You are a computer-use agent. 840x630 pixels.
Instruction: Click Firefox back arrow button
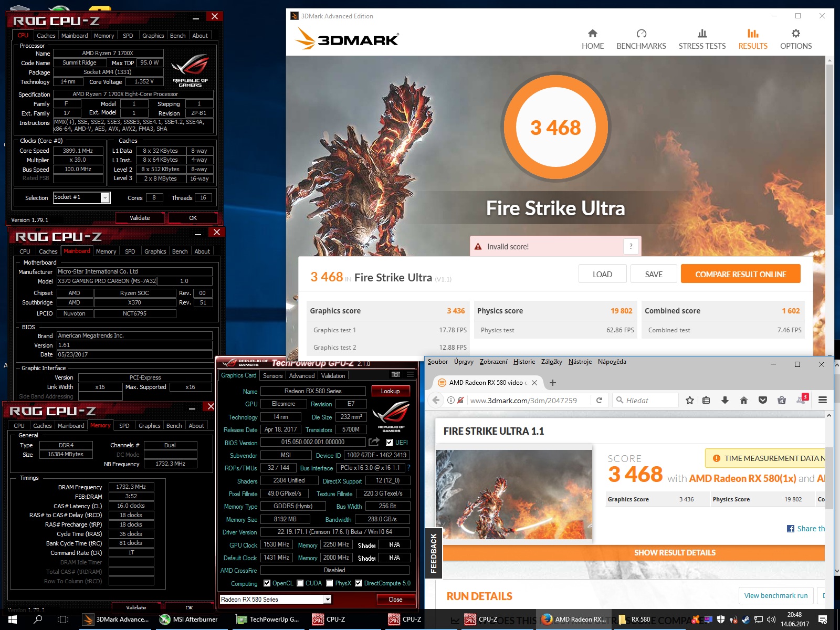tap(436, 400)
